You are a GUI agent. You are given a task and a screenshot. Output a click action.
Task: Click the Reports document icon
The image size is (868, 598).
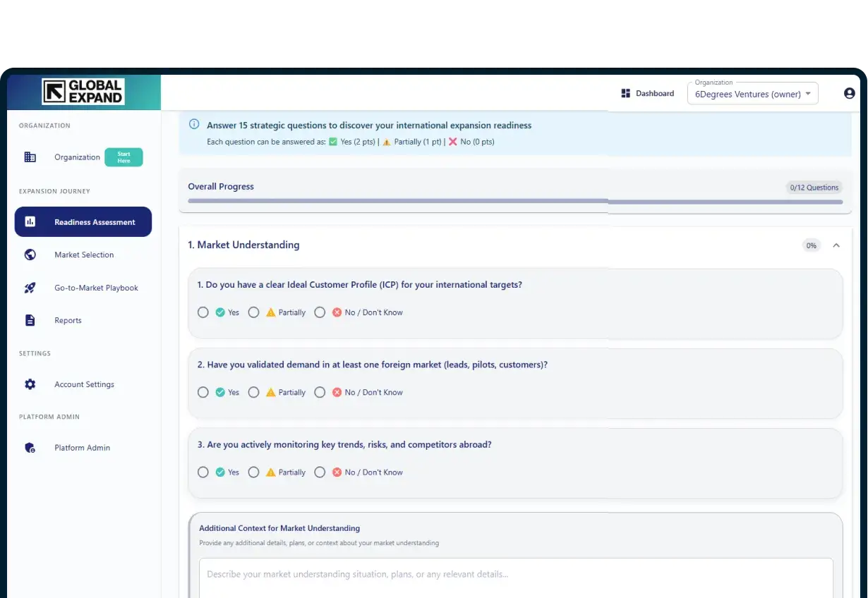30,320
